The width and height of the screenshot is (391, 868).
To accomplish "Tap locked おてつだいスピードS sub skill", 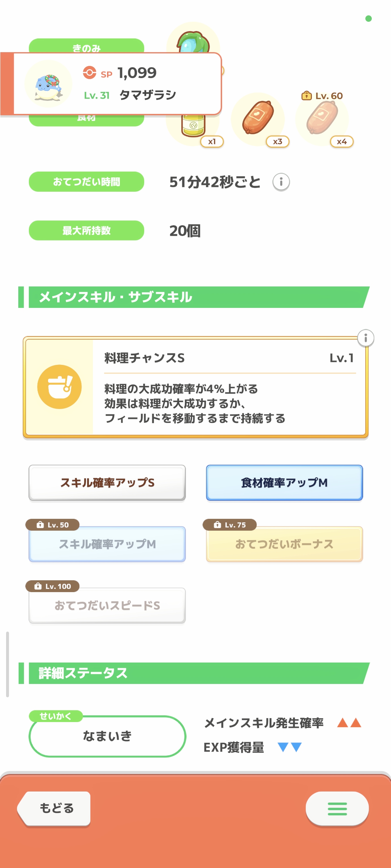I will (107, 606).
